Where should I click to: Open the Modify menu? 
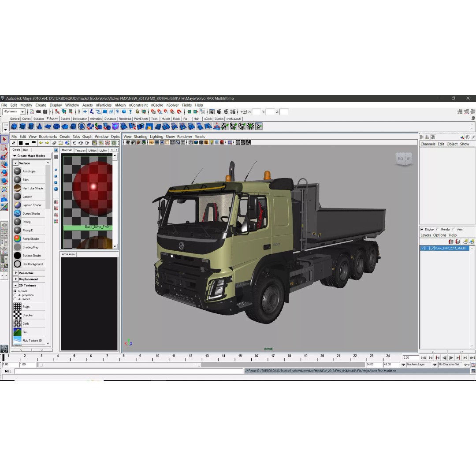(x=26, y=105)
